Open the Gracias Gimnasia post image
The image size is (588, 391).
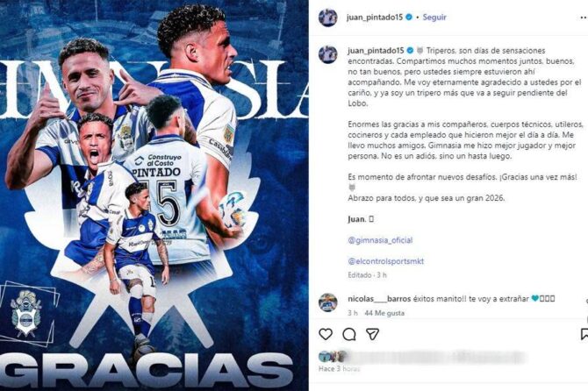click(154, 195)
